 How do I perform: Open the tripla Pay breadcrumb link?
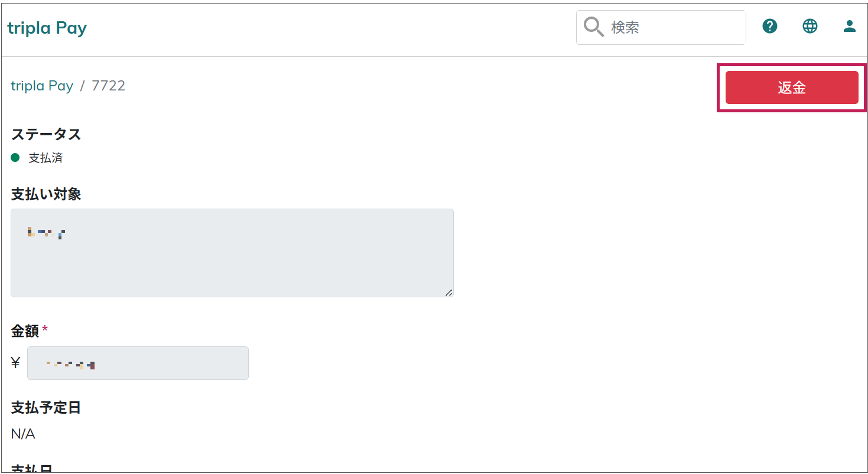click(x=42, y=86)
